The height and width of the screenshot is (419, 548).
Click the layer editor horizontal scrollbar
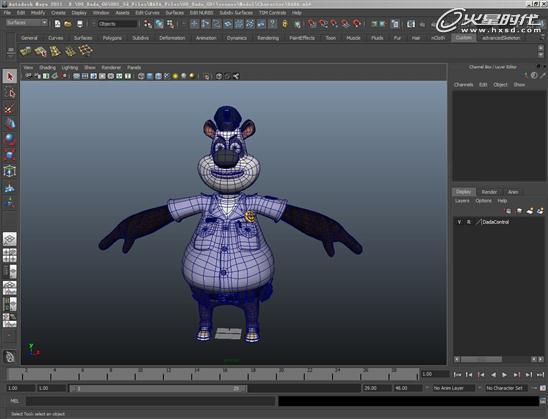point(482,359)
